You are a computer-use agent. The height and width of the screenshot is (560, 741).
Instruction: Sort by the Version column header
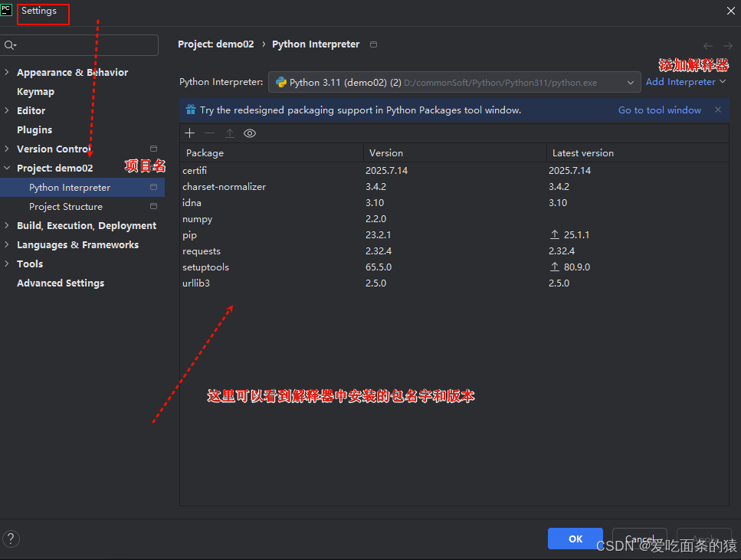[454, 152]
